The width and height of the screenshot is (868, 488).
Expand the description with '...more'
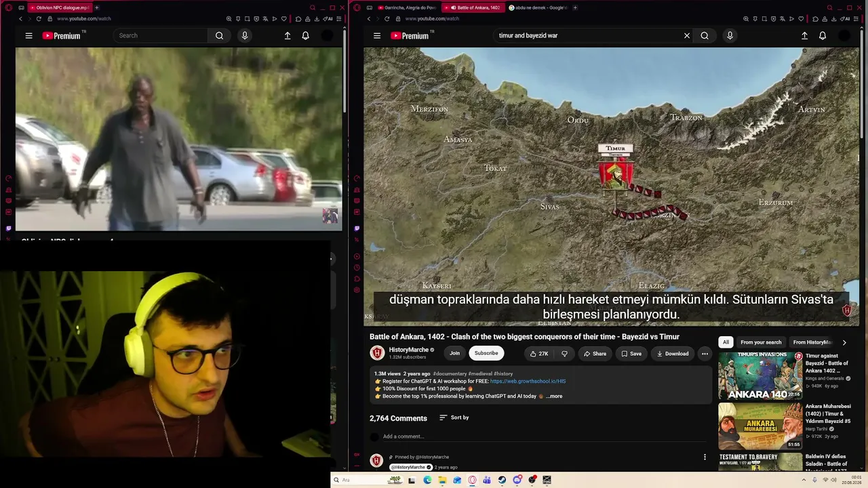554,396
